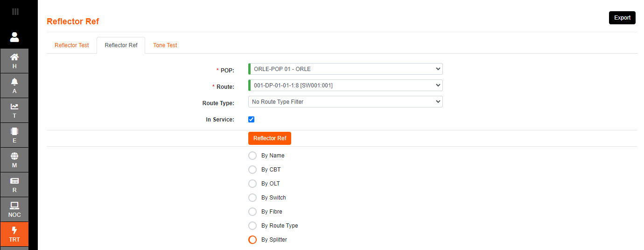Open the Route Type filter dropdown
This screenshot has width=644, height=250.
[345, 101]
